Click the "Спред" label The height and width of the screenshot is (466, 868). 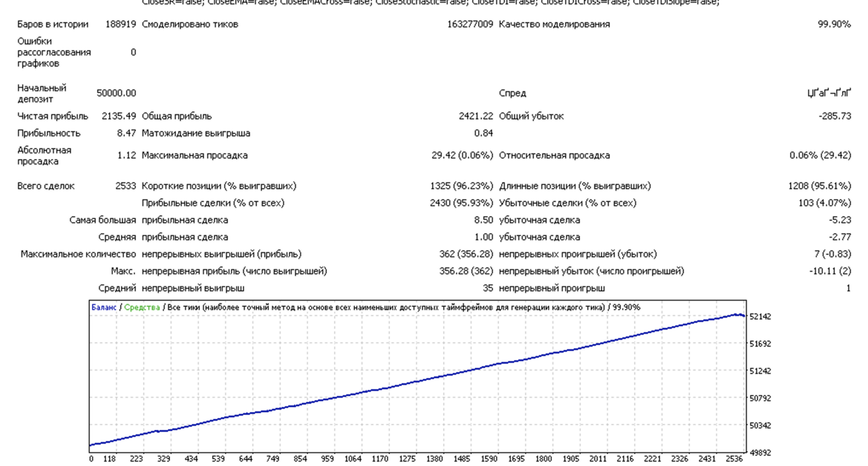click(x=513, y=93)
